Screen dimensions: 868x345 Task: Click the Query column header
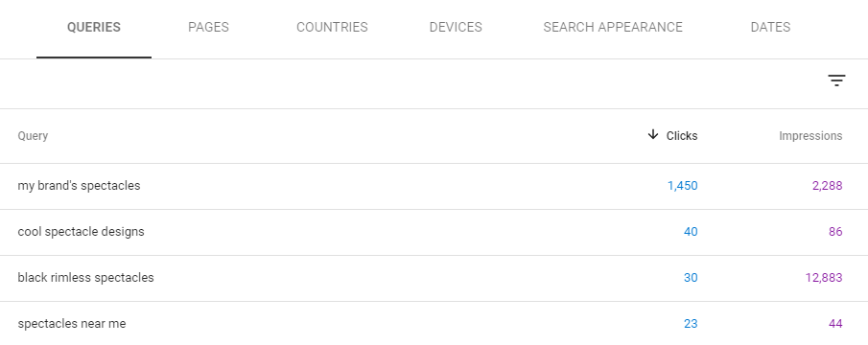(33, 136)
